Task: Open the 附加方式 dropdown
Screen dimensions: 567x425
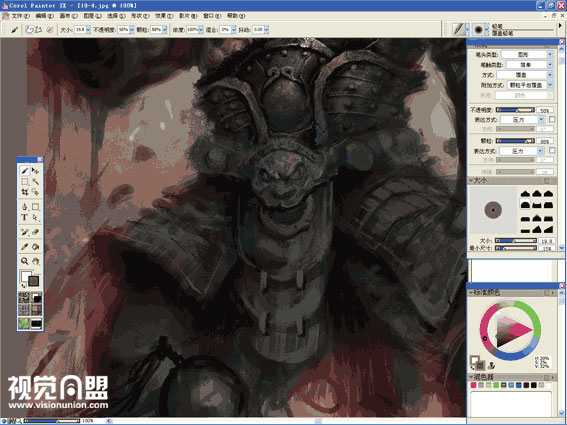Action: coord(530,85)
